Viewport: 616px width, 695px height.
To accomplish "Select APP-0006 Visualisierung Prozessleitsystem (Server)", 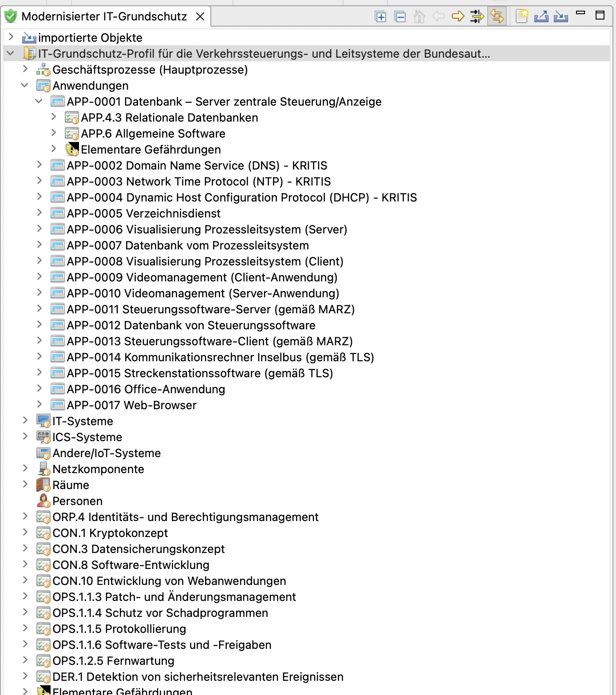I will (207, 229).
